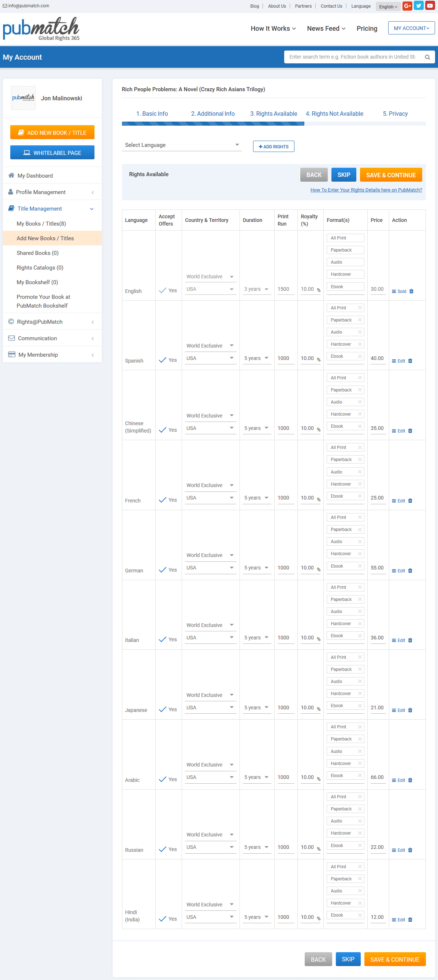Delete the Italian rights row
This screenshot has height=980, width=438.
click(410, 640)
